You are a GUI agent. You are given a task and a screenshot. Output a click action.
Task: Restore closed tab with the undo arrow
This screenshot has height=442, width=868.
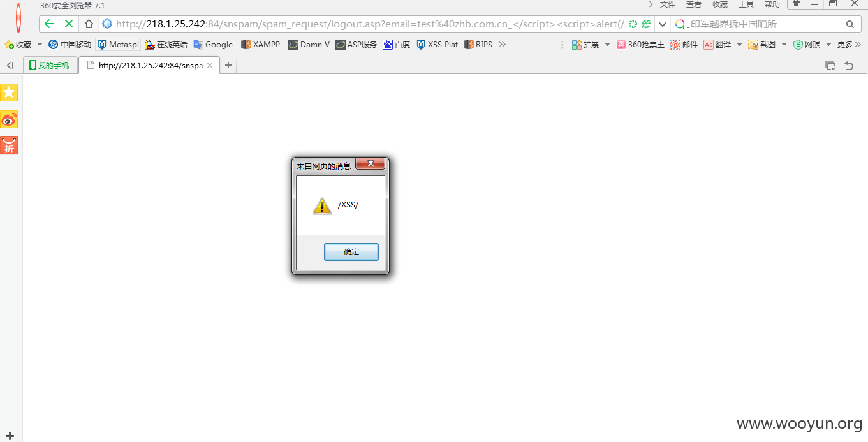click(x=849, y=66)
